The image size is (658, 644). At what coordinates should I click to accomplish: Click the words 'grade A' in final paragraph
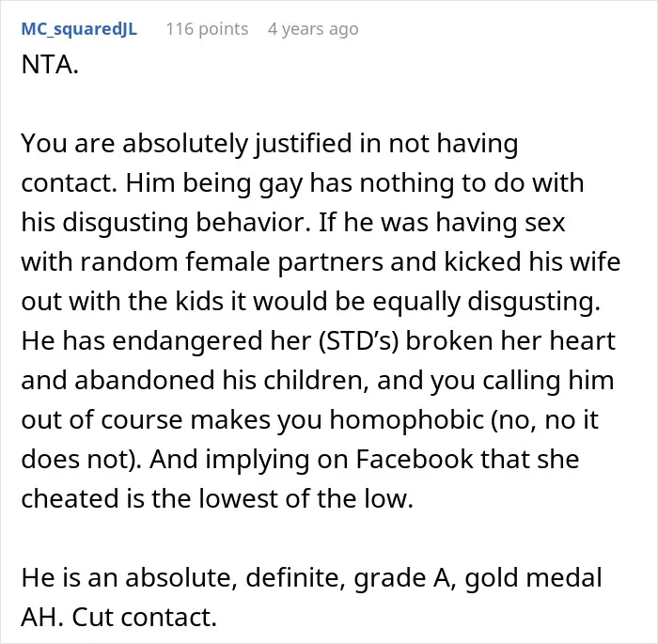[x=401, y=577]
